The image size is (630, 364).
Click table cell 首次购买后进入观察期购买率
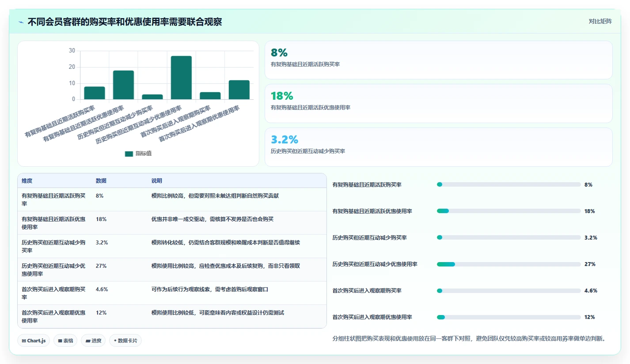tap(54, 293)
